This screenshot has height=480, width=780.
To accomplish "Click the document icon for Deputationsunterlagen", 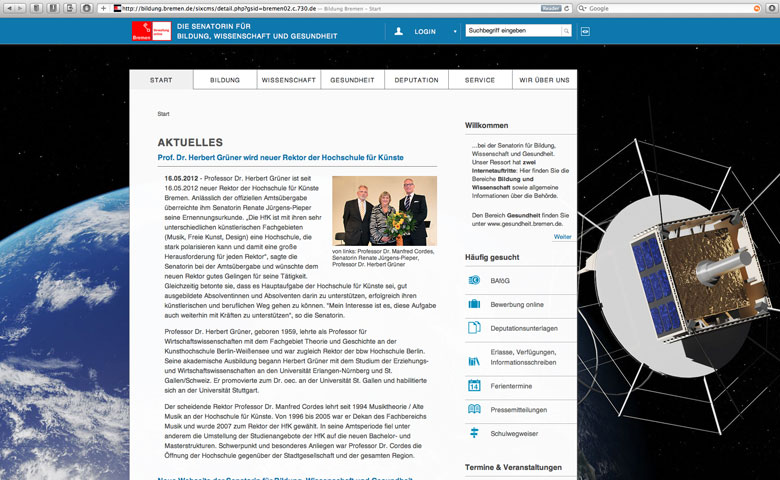I will pyautogui.click(x=474, y=328).
